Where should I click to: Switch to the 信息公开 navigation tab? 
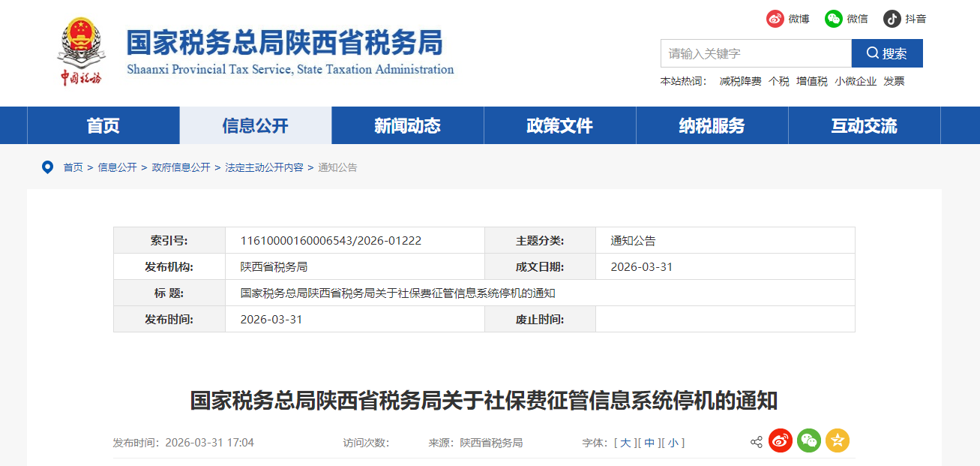[x=255, y=125]
